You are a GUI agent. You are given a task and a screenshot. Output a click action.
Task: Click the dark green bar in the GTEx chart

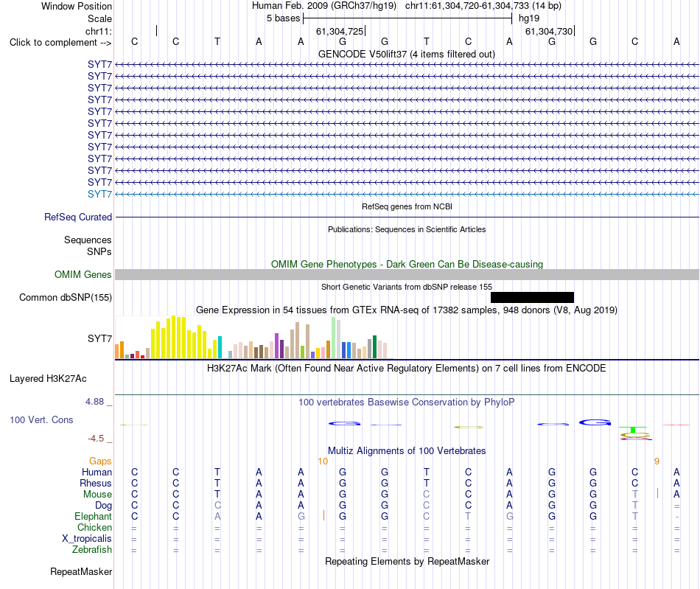click(x=374, y=347)
